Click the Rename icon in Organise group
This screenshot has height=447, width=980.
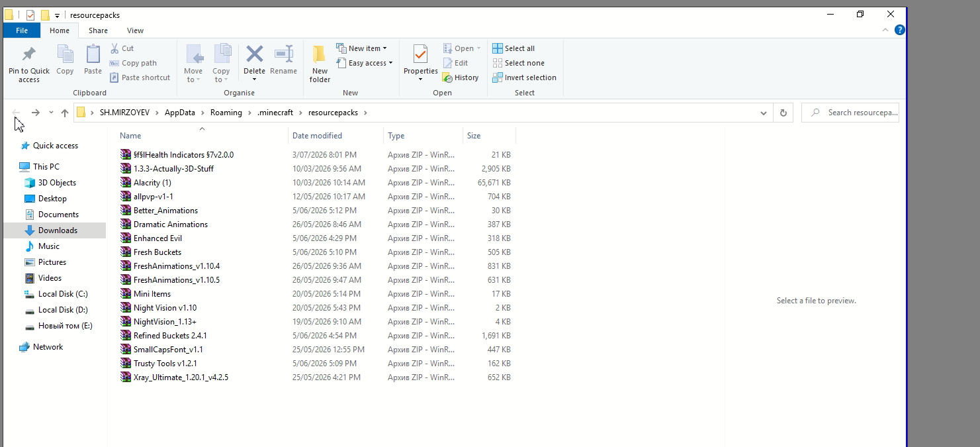[x=283, y=54]
